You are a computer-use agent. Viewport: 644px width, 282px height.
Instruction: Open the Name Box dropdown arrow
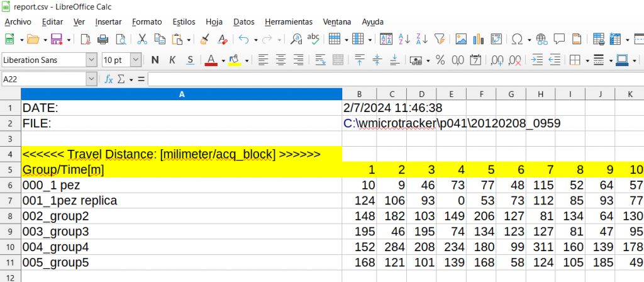[x=92, y=79]
